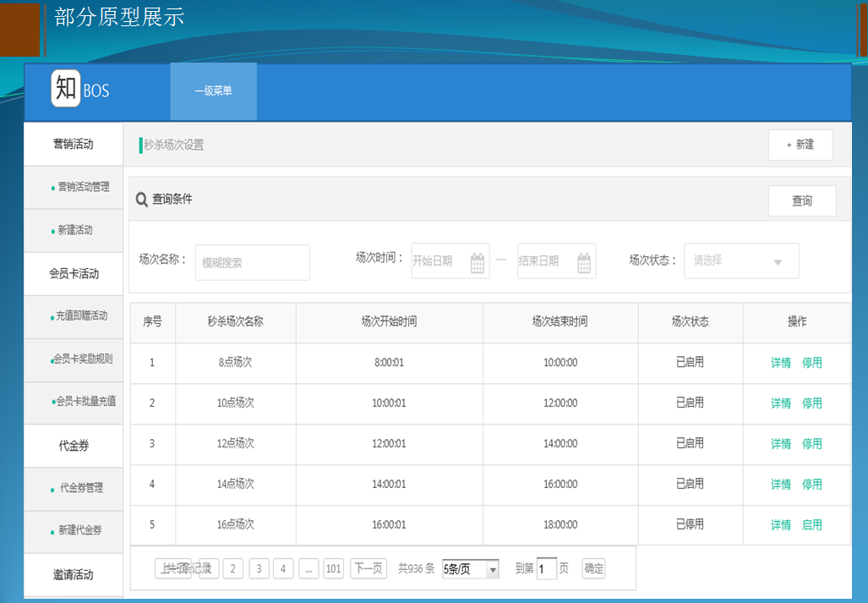868x603 pixels.
Task: Open 代金券管理 in sidebar
Action: [x=74, y=488]
